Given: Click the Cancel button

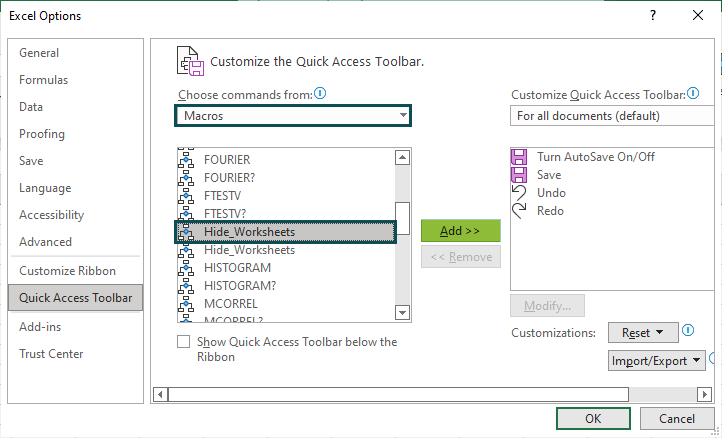Looking at the screenshot, I should coord(676,418).
